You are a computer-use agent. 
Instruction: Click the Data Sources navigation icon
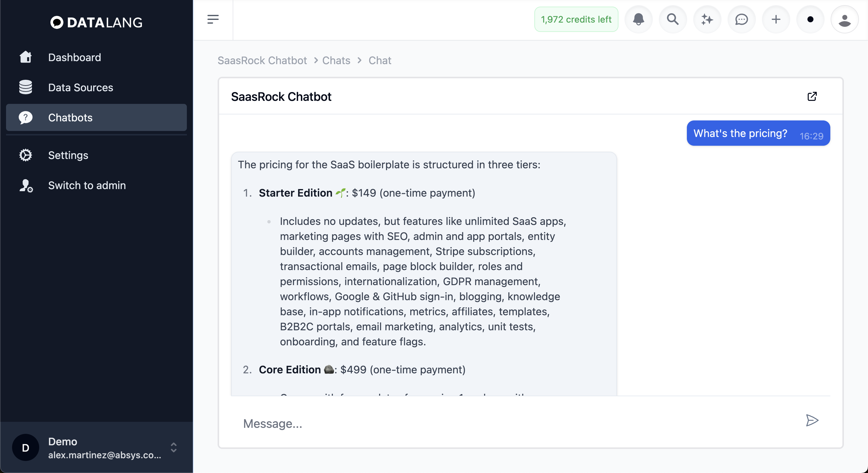pyautogui.click(x=25, y=87)
